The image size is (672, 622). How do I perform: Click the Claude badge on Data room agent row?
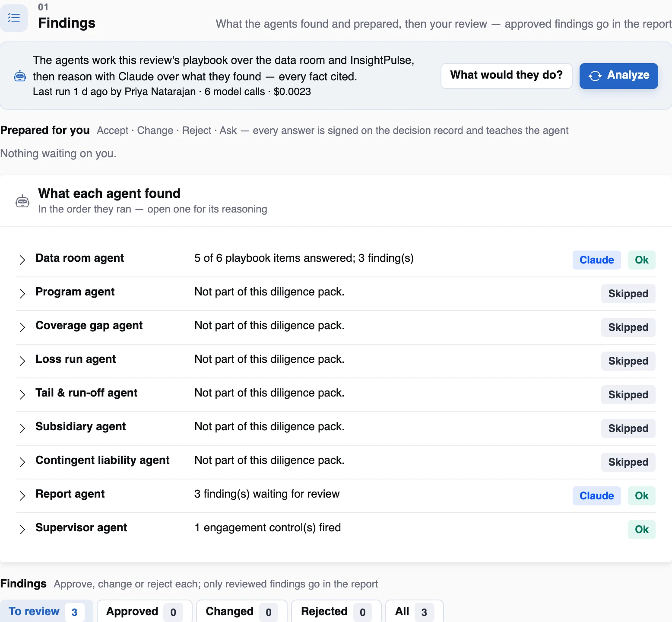(596, 260)
